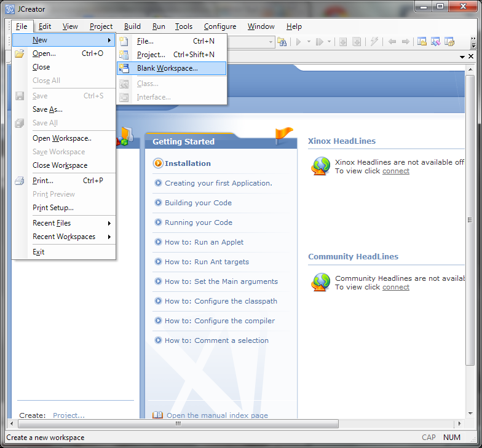Click the new project icon in submenu

124,55
